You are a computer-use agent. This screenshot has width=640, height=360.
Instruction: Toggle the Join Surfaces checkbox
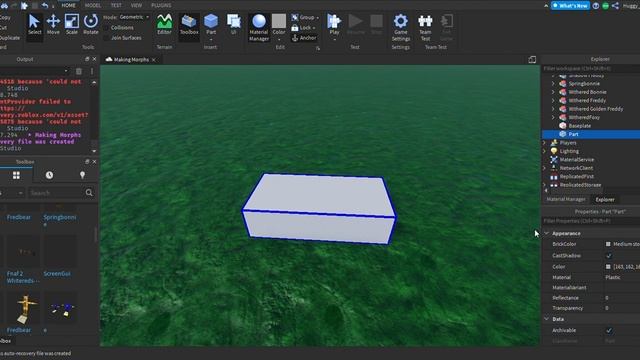107,38
